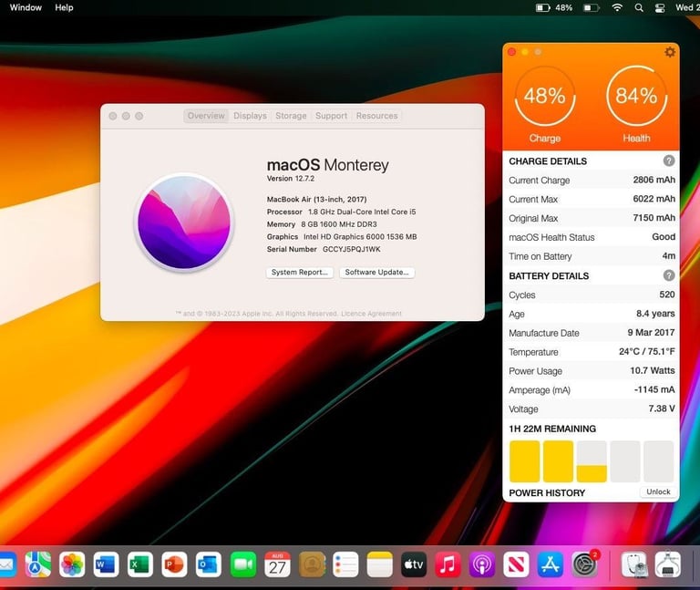Click Power Usage value 10.7 Watts

tap(653, 370)
